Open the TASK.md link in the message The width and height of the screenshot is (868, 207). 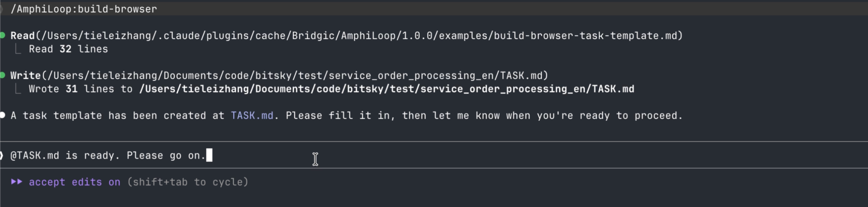pos(252,115)
